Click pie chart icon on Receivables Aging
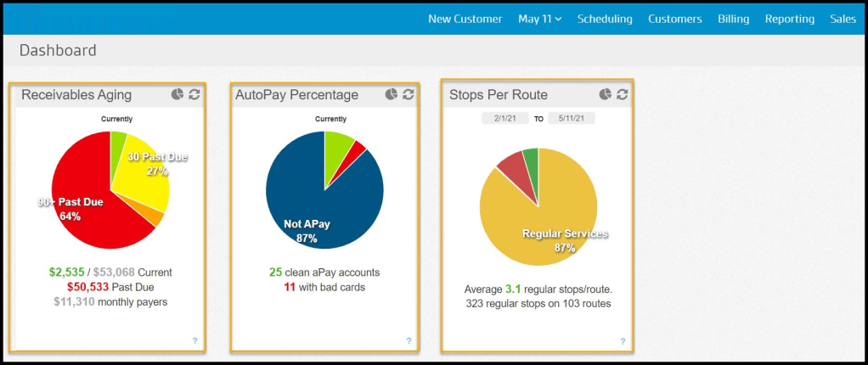Viewport: 868px width, 365px height. (x=177, y=94)
